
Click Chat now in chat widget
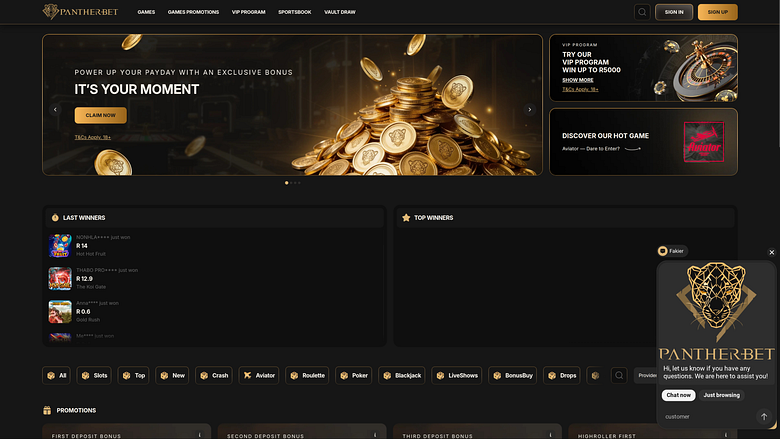679,395
